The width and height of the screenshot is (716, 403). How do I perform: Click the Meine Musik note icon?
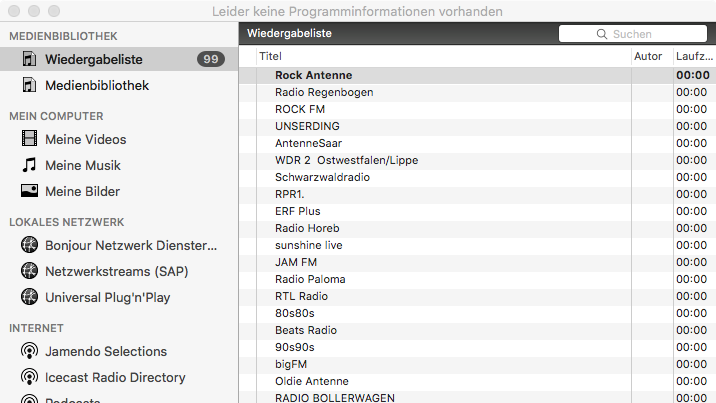coord(30,165)
